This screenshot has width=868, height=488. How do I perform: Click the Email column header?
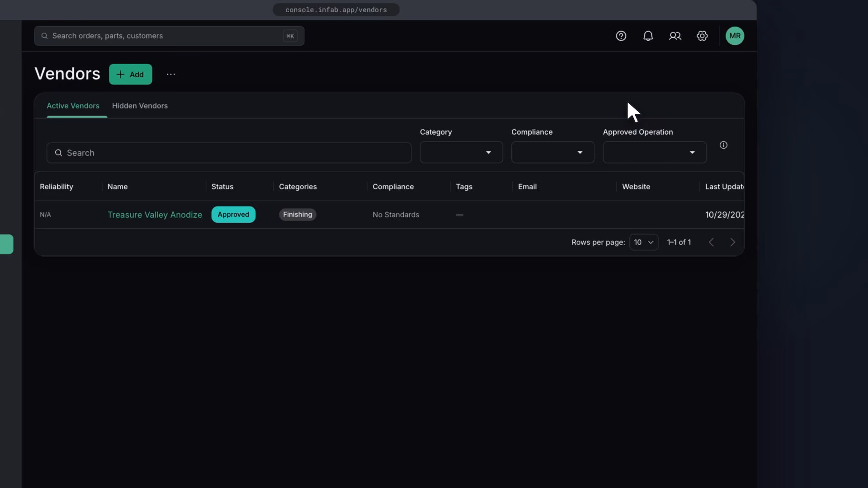click(527, 187)
